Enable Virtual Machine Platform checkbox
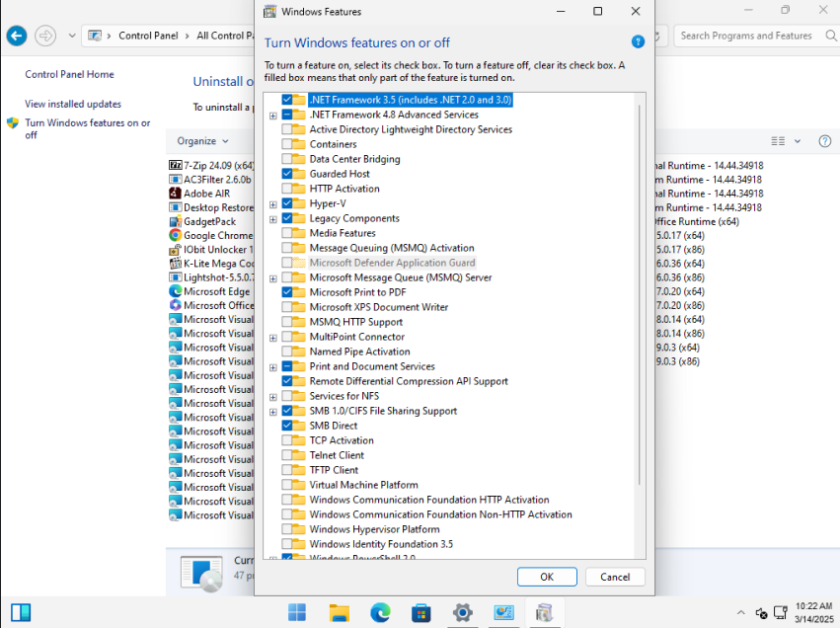Image resolution: width=840 pixels, height=628 pixels. pos(287,485)
